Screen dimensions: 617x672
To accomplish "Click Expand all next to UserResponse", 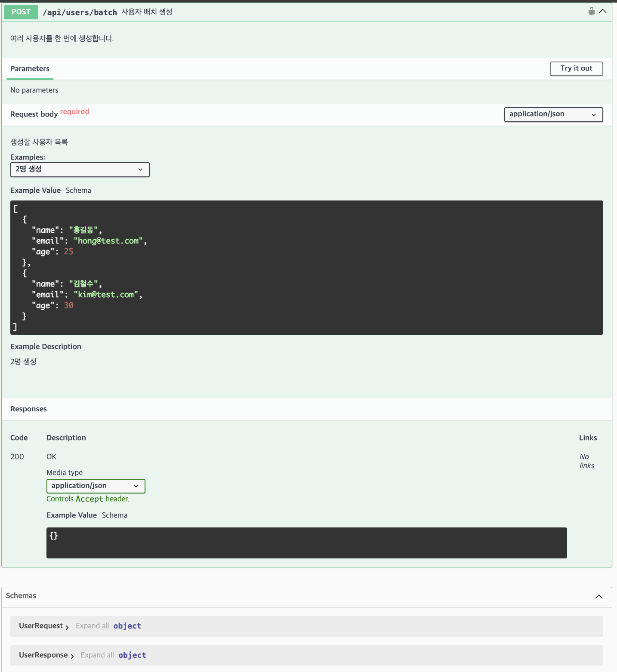I will tap(97, 655).
